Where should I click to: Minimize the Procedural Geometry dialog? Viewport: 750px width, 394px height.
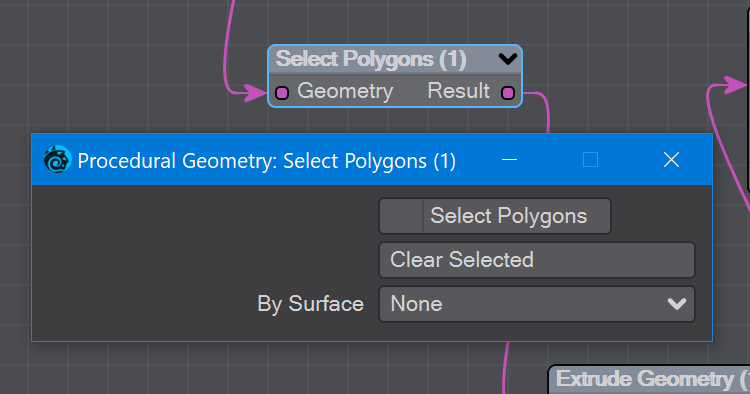tap(509, 160)
